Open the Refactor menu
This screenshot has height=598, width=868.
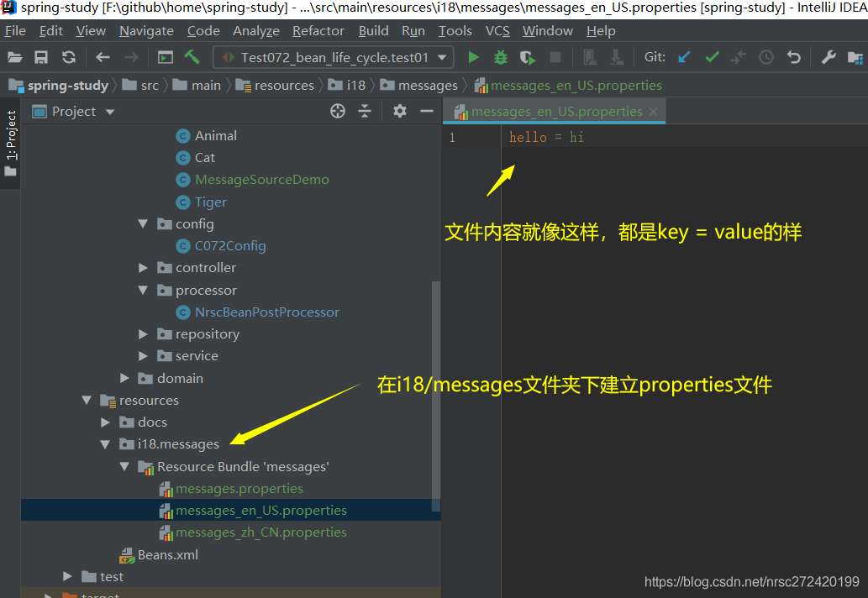[318, 31]
